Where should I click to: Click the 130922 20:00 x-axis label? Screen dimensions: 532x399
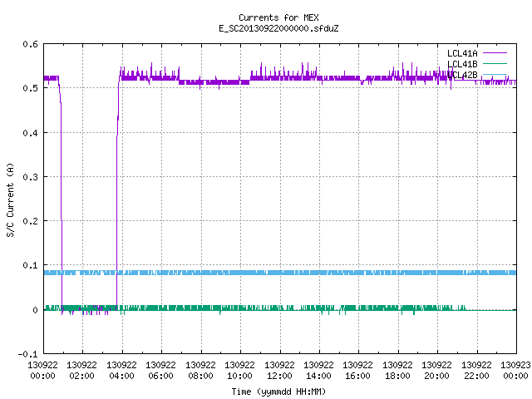(436, 371)
